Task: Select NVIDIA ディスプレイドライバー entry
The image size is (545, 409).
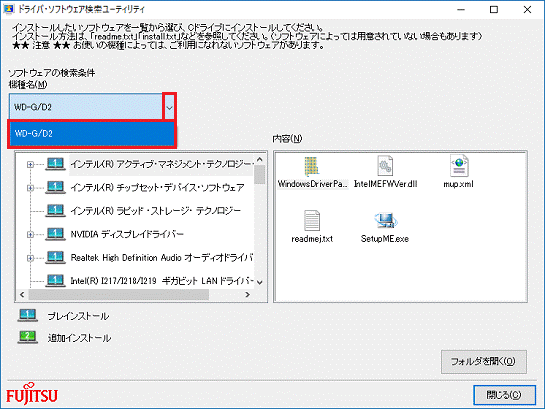Action: point(127,234)
